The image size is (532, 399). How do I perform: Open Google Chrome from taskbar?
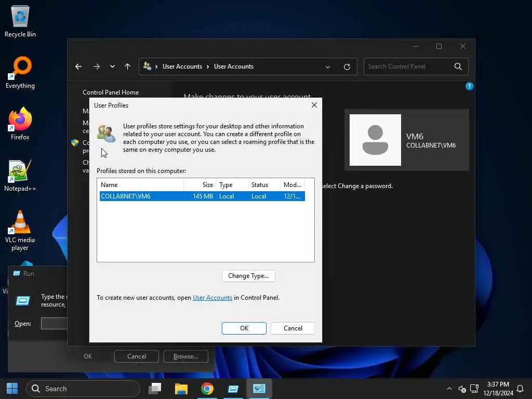(207, 389)
